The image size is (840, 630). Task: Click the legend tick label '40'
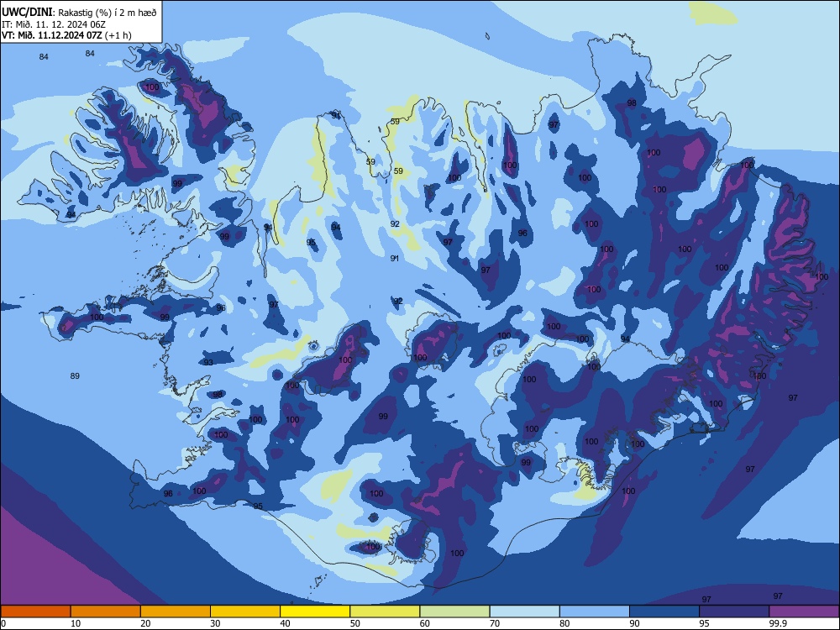tap(285, 623)
